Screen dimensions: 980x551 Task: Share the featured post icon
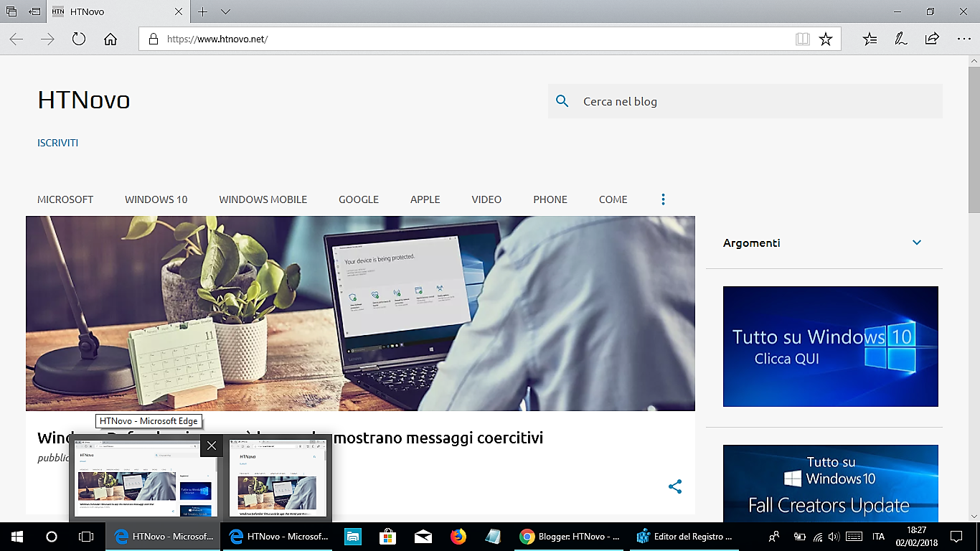pyautogui.click(x=675, y=486)
